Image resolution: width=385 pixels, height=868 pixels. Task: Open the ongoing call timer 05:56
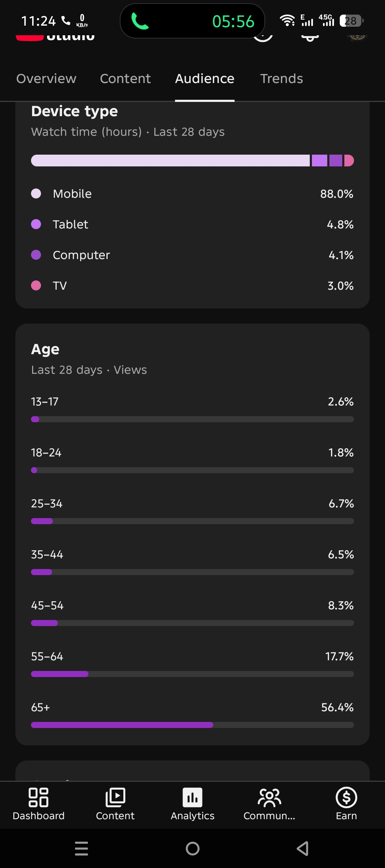coord(233,21)
